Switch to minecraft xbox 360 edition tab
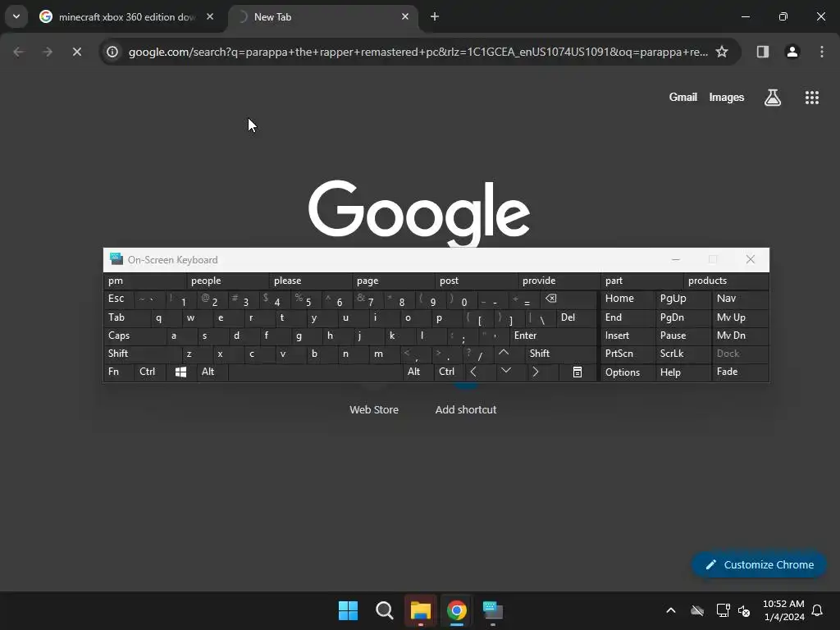Viewport: 840px width, 630px height. (x=126, y=17)
